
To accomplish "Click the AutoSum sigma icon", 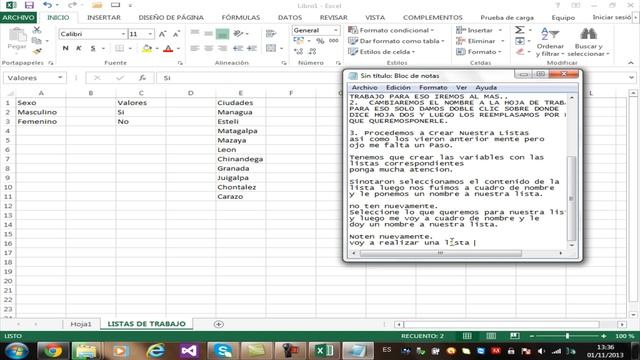I will tap(519, 30).
